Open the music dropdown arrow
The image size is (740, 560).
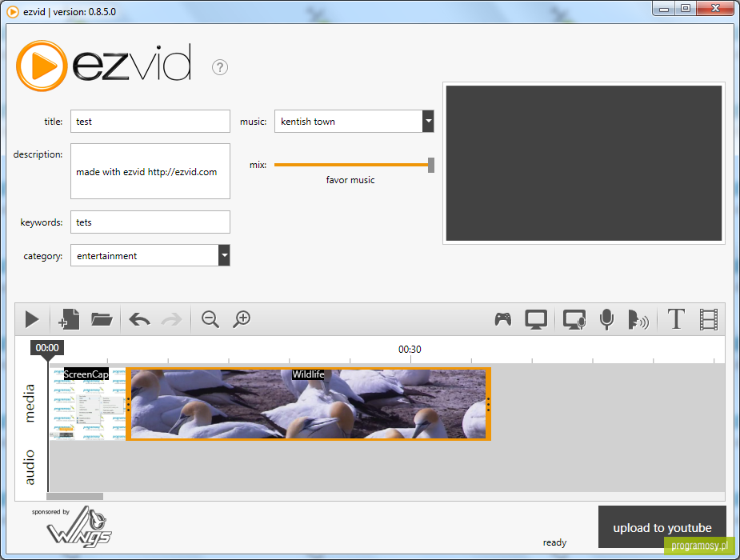428,122
